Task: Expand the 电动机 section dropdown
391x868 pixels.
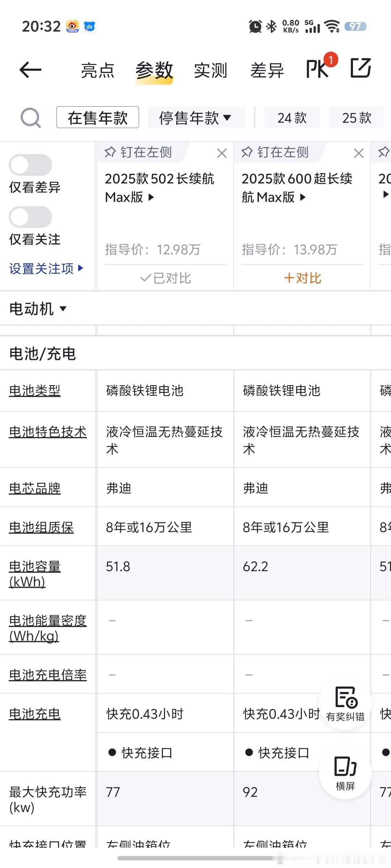Action: 38,309
